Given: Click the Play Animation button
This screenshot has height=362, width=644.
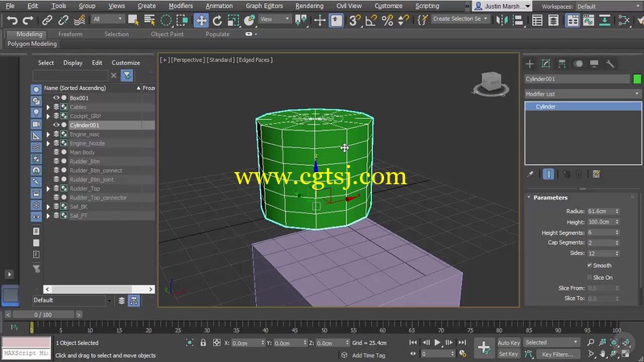Looking at the screenshot, I should click(437, 343).
